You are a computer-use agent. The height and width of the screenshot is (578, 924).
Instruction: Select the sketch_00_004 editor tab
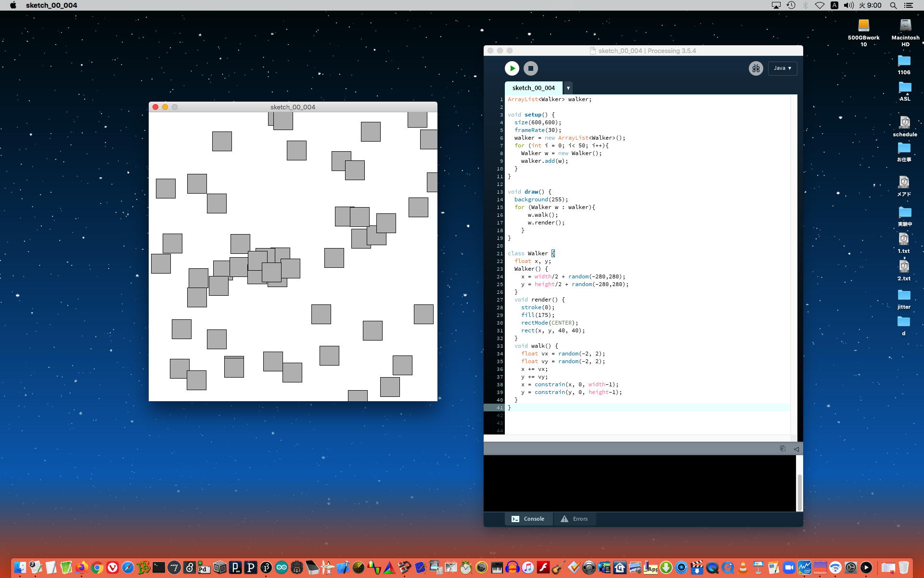coord(533,88)
